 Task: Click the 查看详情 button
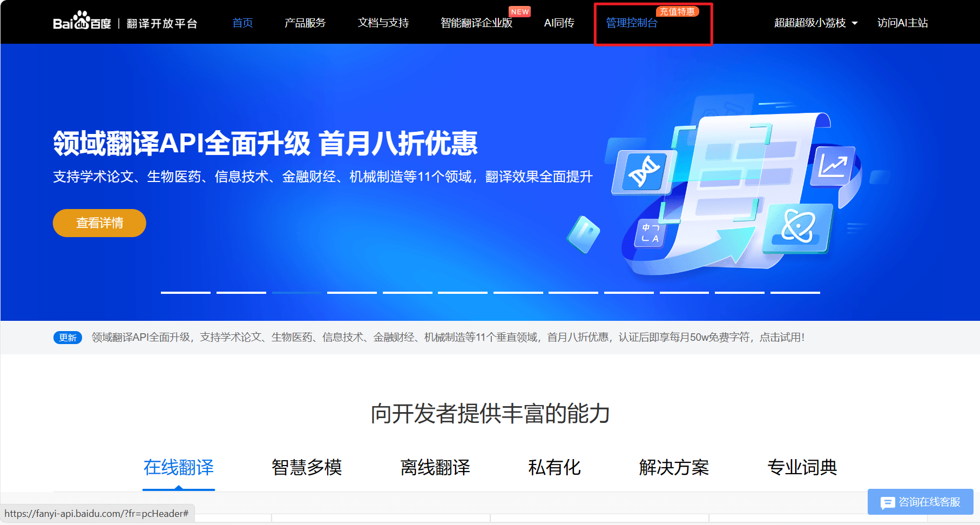(99, 223)
